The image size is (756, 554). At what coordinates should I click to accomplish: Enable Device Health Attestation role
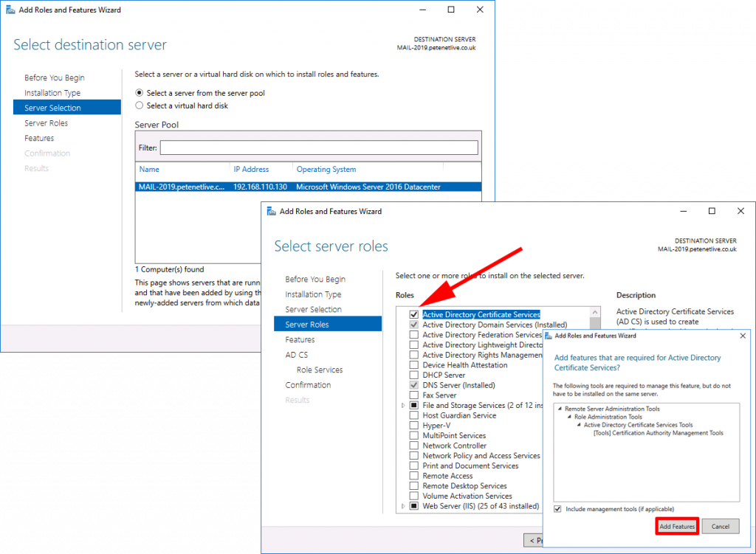pyautogui.click(x=413, y=364)
